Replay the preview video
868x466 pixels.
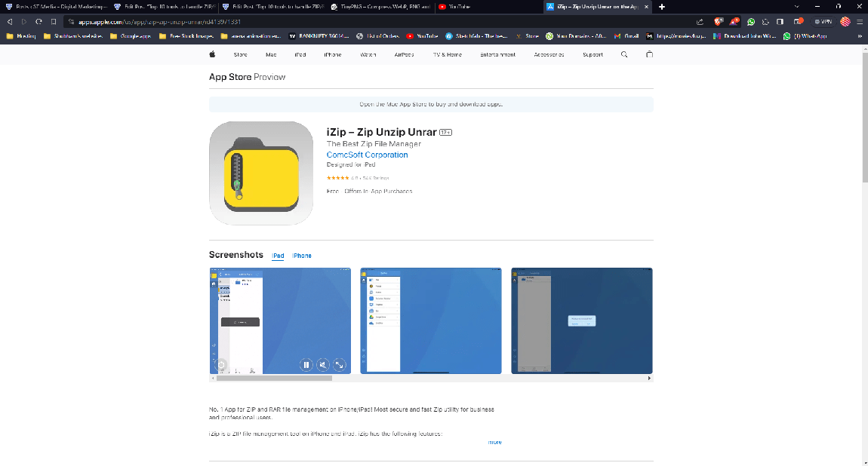[x=221, y=366]
